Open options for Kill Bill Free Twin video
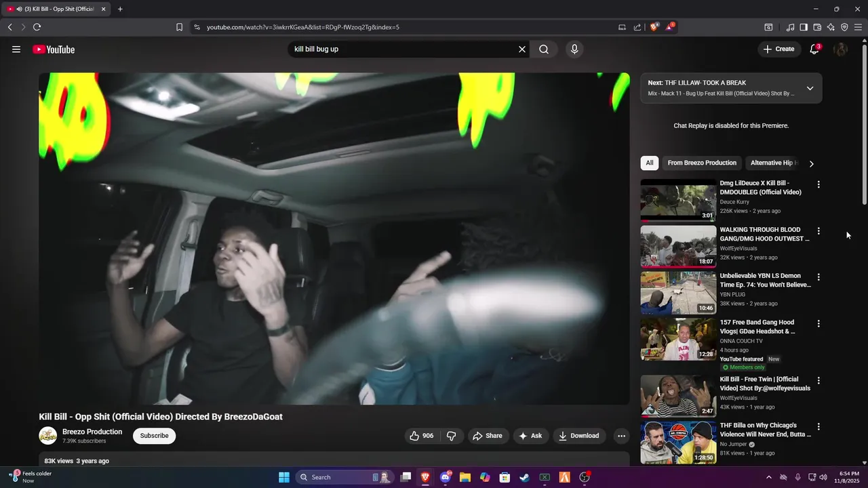 coord(818,380)
